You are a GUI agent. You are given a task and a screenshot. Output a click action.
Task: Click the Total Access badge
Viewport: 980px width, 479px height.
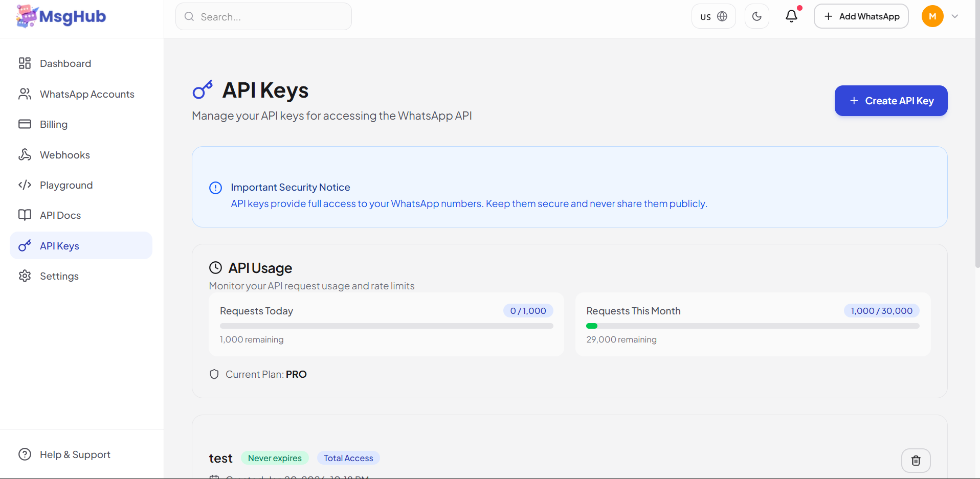click(x=348, y=458)
